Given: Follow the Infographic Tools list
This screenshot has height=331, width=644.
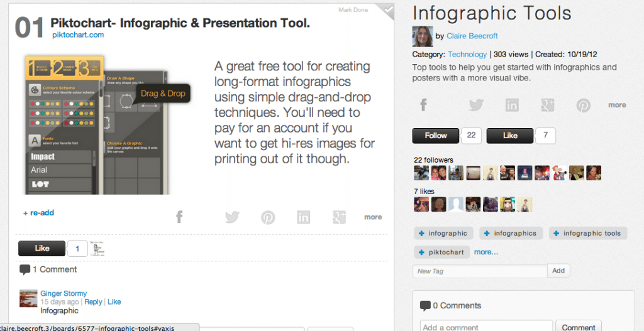Looking at the screenshot, I should tap(436, 136).
